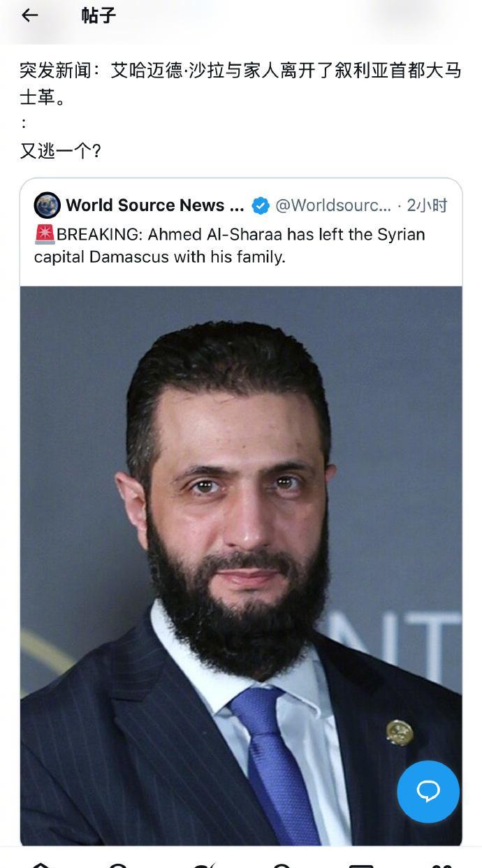Screen dimensions: 482x868
Task: Tap the blue verified badge
Action: (x=261, y=205)
